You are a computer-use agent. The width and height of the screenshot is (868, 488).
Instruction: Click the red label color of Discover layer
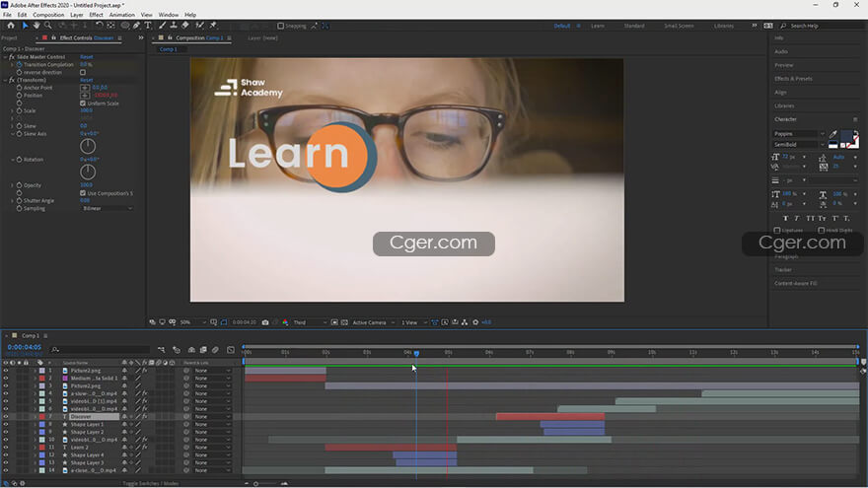[x=42, y=417]
